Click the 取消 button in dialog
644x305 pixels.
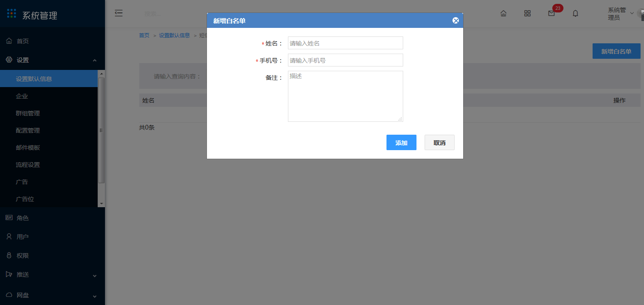[440, 142]
